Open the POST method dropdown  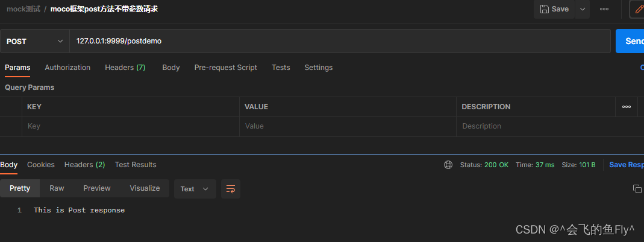(x=35, y=41)
